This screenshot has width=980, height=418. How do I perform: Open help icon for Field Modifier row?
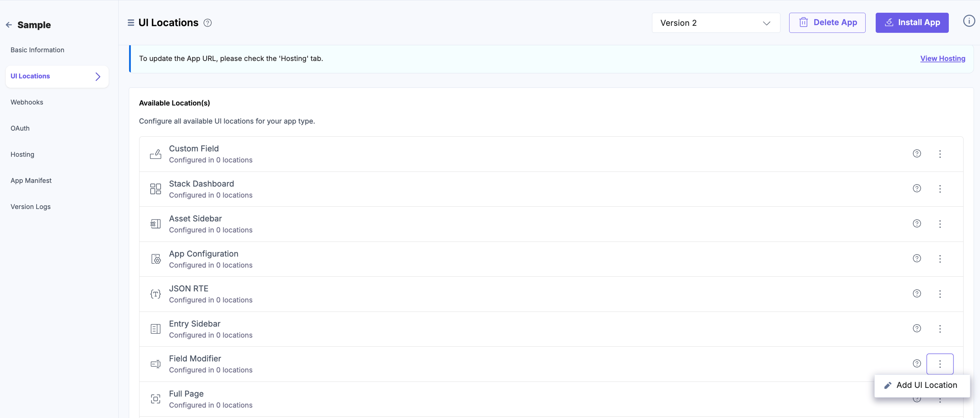(x=917, y=364)
